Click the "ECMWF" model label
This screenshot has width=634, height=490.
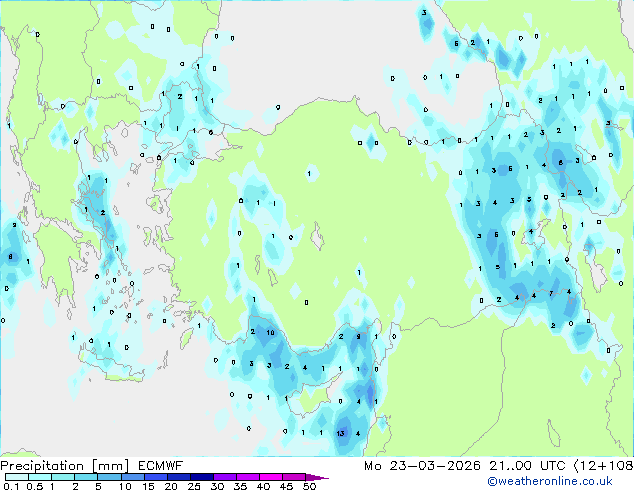[161, 466]
